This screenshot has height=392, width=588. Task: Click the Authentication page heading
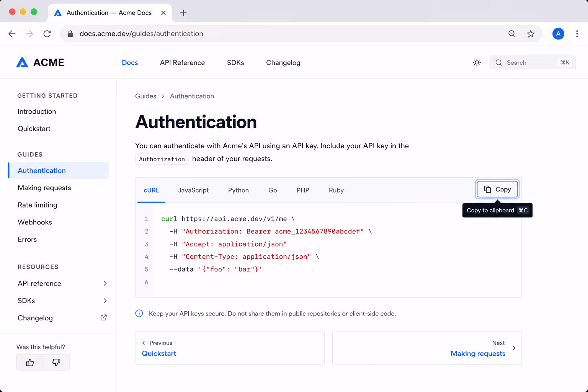point(196,122)
